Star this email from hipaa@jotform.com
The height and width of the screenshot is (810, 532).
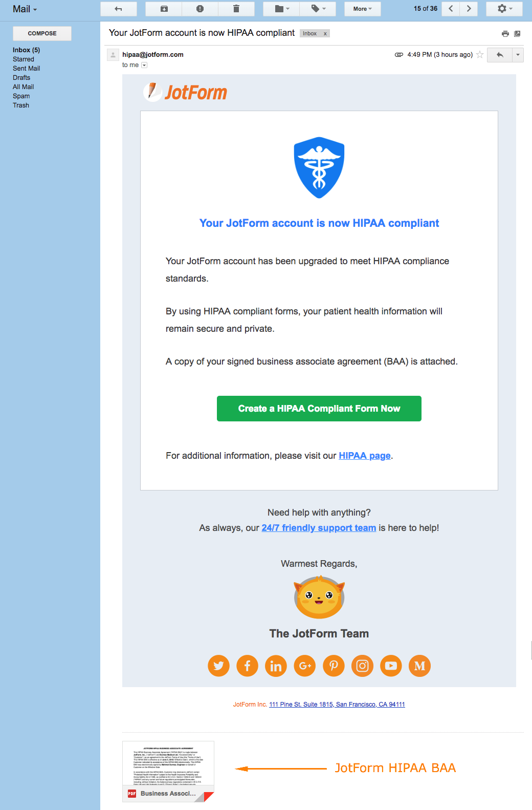pos(480,55)
